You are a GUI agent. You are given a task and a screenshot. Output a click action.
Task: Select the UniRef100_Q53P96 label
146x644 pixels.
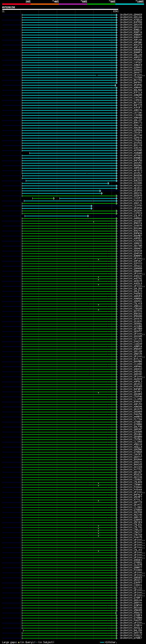pyautogui.click(x=131, y=85)
